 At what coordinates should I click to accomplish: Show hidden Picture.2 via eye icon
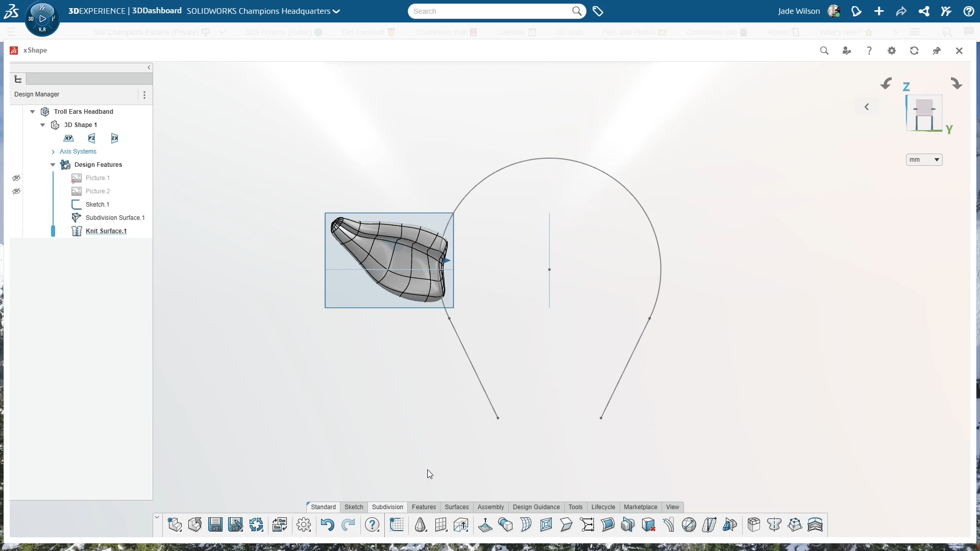click(16, 191)
